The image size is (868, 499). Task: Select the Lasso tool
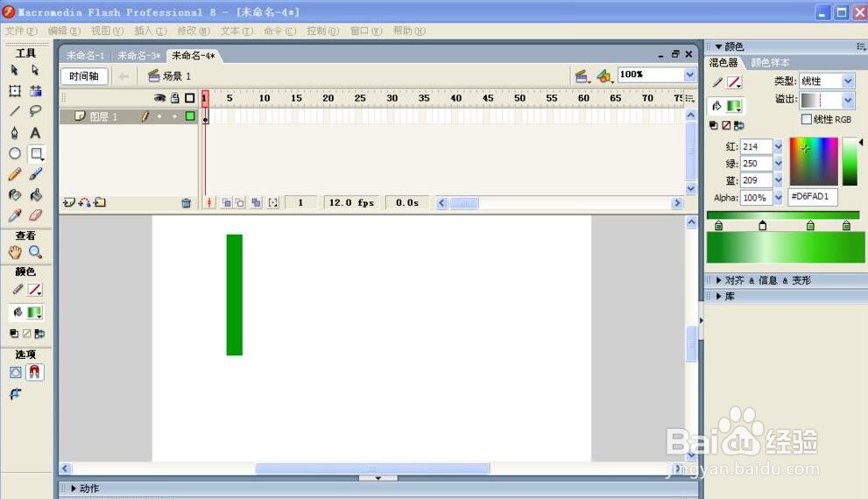[35, 111]
